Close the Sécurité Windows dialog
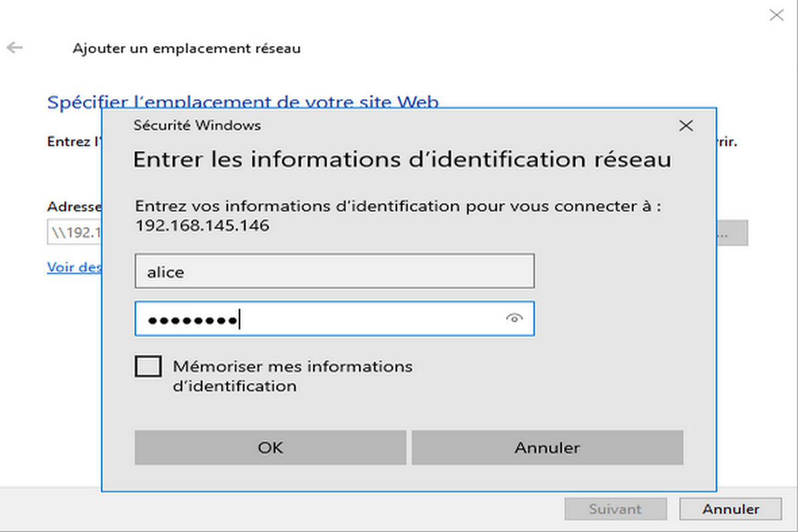This screenshot has height=532, width=798. coord(686,126)
